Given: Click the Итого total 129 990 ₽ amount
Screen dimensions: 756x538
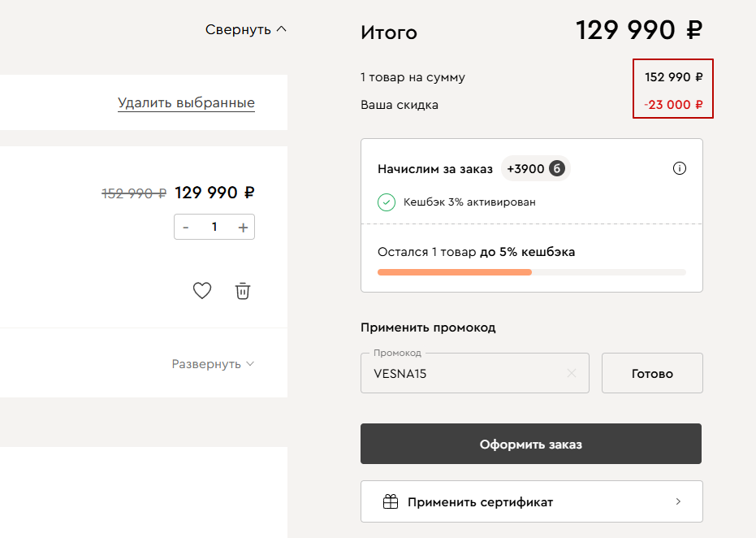Looking at the screenshot, I should (639, 30).
